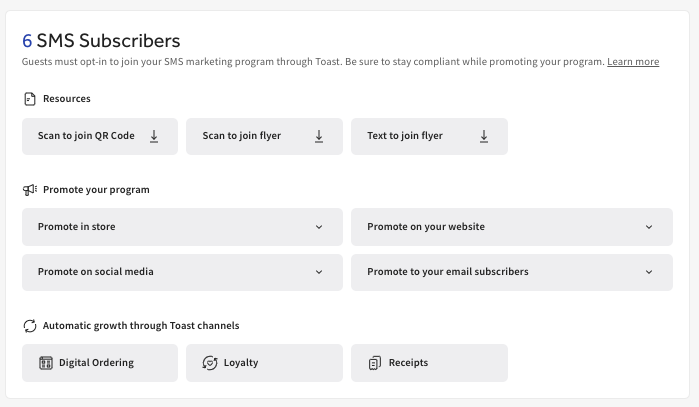Download the Scan to join QR Code

pyautogui.click(x=87, y=136)
